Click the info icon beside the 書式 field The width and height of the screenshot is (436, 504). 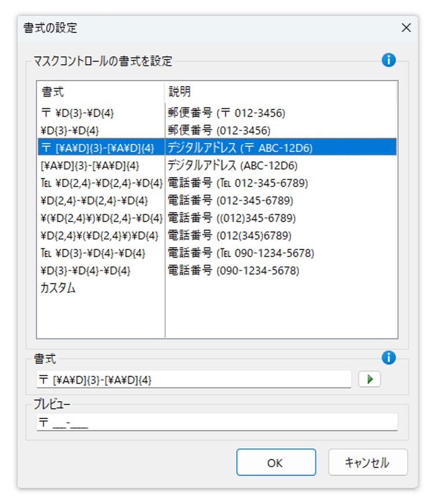(389, 358)
